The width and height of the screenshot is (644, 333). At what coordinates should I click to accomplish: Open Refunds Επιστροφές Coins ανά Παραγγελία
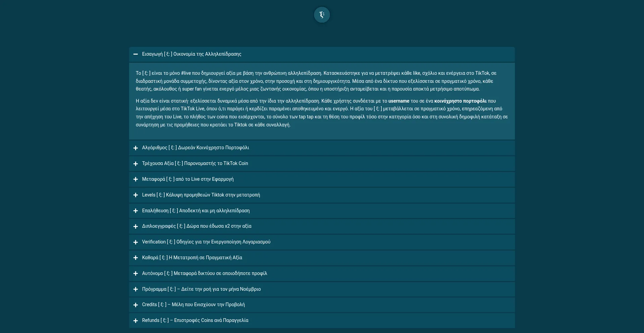[x=195, y=320]
